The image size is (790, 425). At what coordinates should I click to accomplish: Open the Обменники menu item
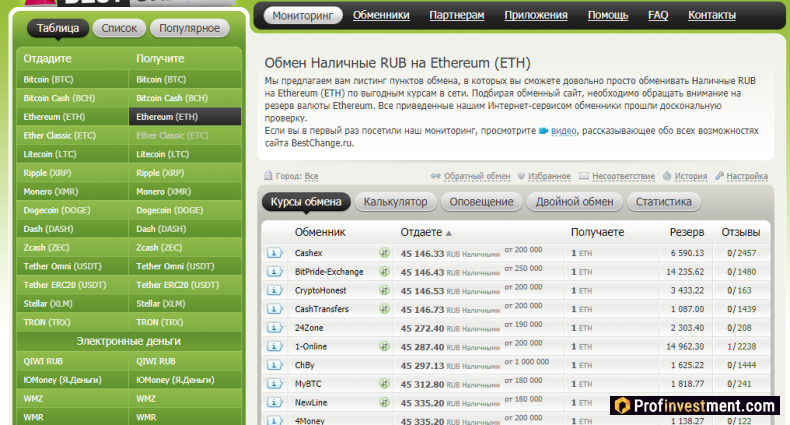pos(381,15)
